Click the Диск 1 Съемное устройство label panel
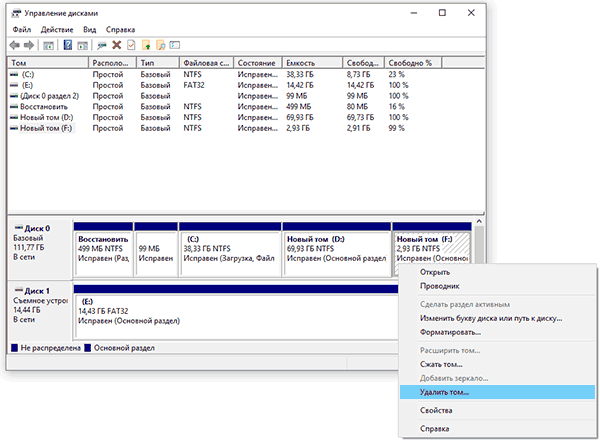Viewport: 600px width, 442px height. [x=40, y=311]
